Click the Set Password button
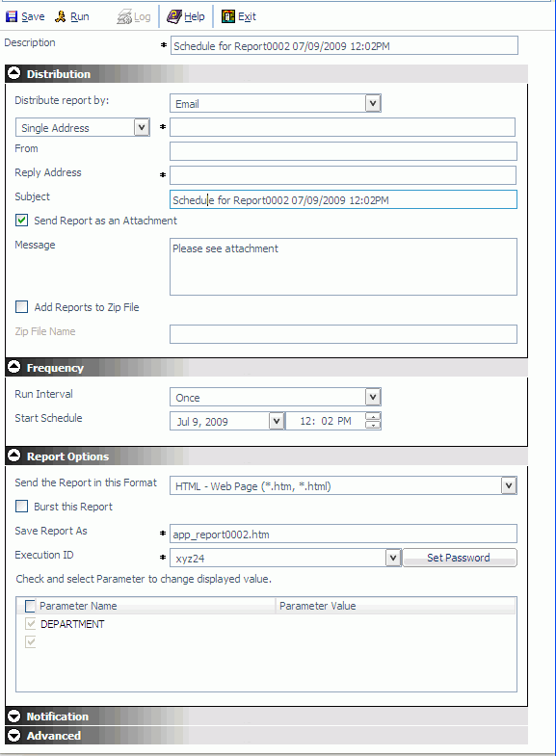 pos(460,558)
